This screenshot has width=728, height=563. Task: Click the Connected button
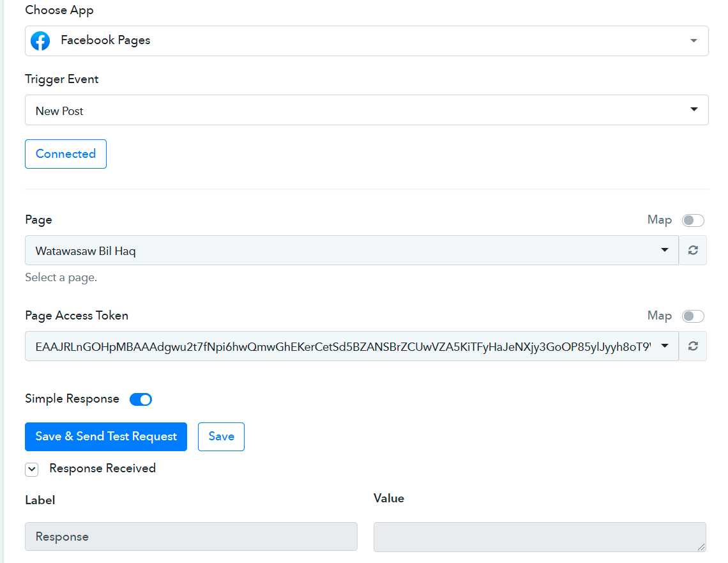(x=66, y=154)
